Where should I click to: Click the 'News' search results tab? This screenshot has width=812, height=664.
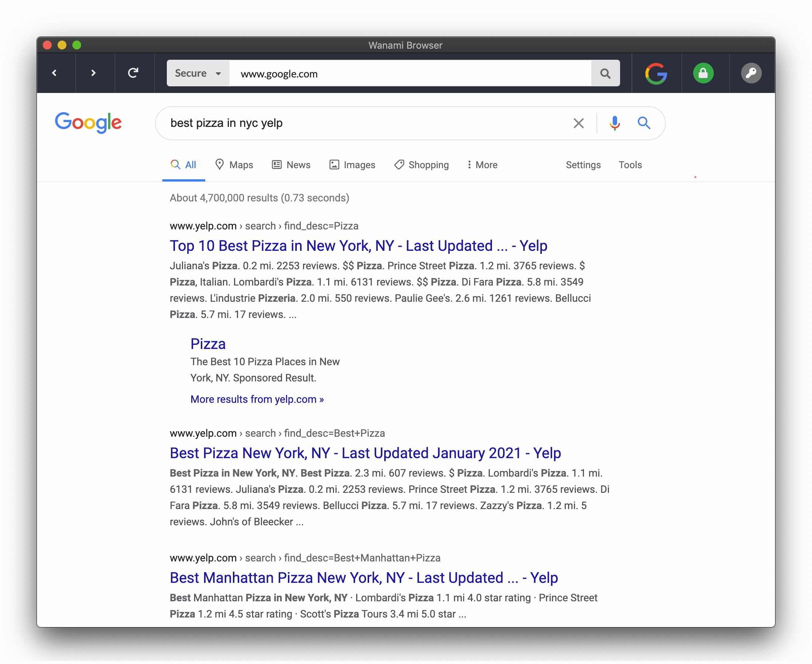[298, 165]
